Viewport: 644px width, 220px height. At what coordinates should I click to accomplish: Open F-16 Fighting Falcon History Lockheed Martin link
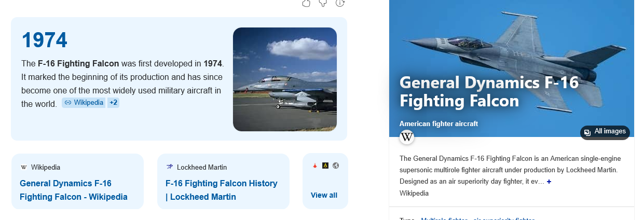tap(221, 190)
